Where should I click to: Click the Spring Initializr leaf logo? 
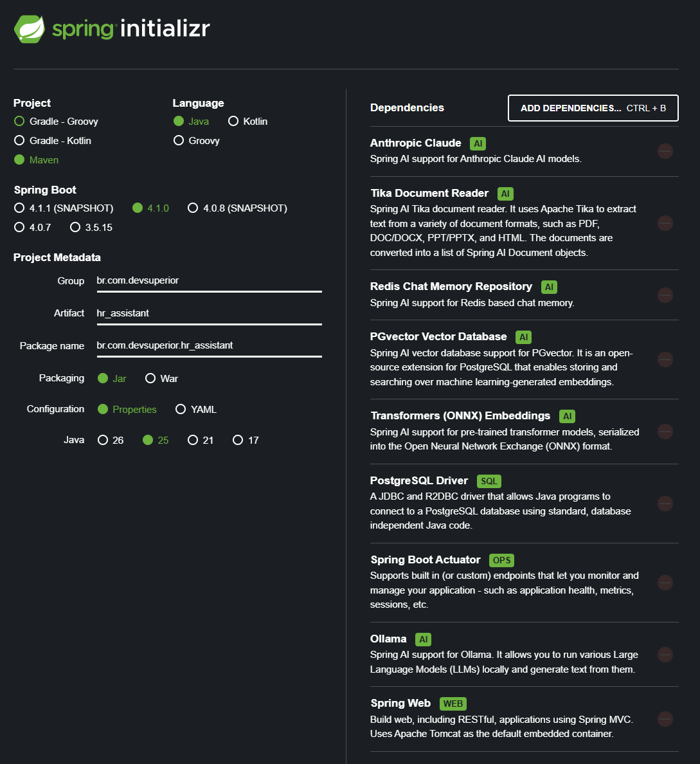tap(30, 29)
